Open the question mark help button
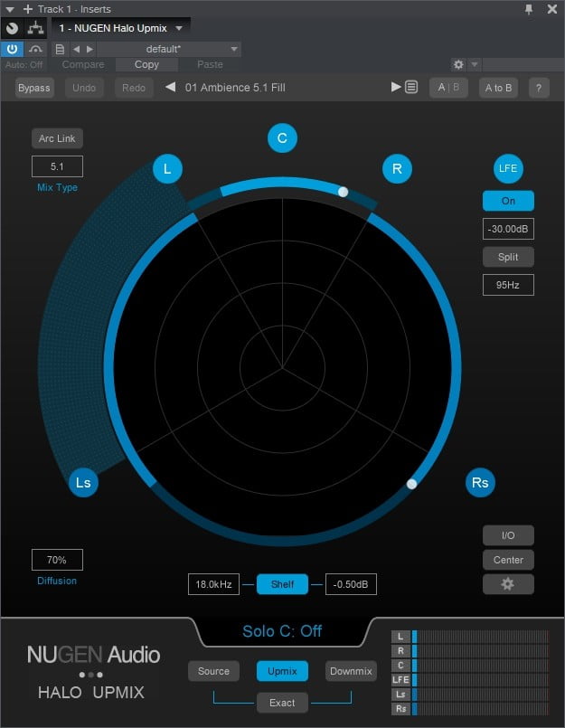Screen dimensions: 565x728 539,88
